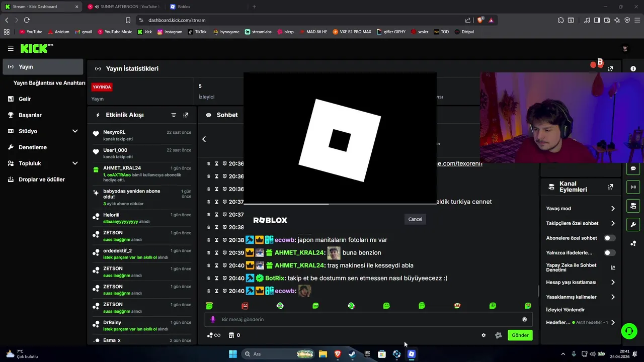Click the info icon in right rail
644x362 pixels.
pos(633,69)
